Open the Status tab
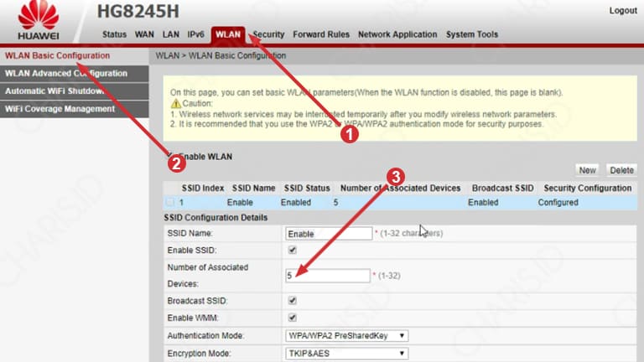Image resolution: width=644 pixels, height=362 pixels. tap(114, 34)
